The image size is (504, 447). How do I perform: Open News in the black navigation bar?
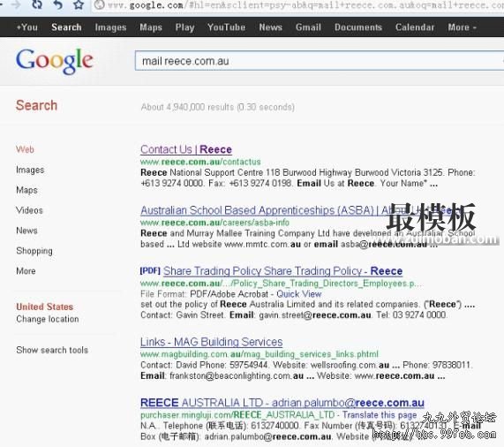tap(271, 27)
